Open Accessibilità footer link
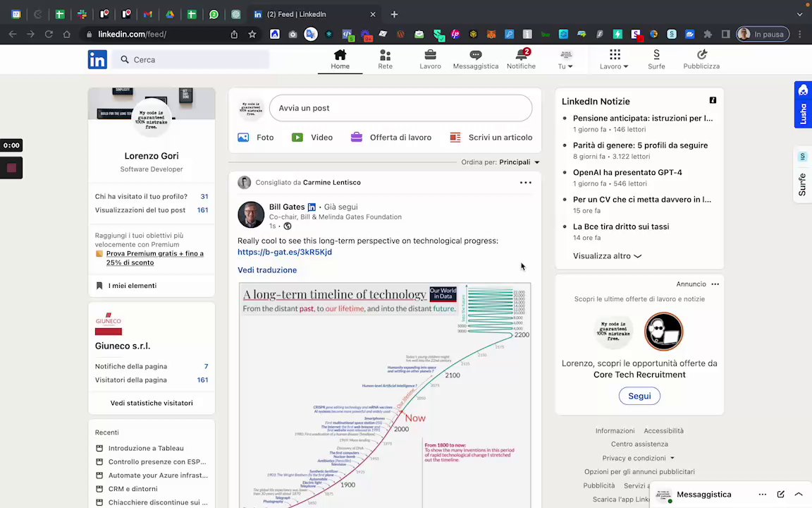 click(x=663, y=431)
